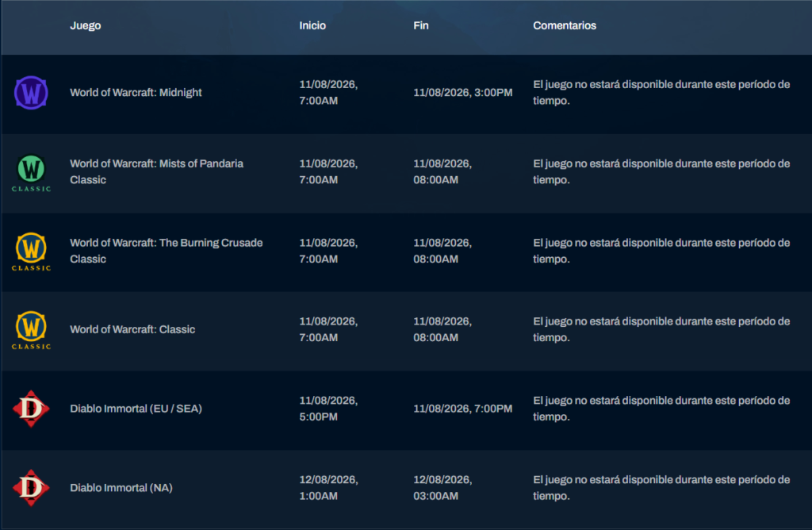Click the Diablo Immortal (EU / SEA) name
This screenshot has width=812, height=530.
pos(136,409)
